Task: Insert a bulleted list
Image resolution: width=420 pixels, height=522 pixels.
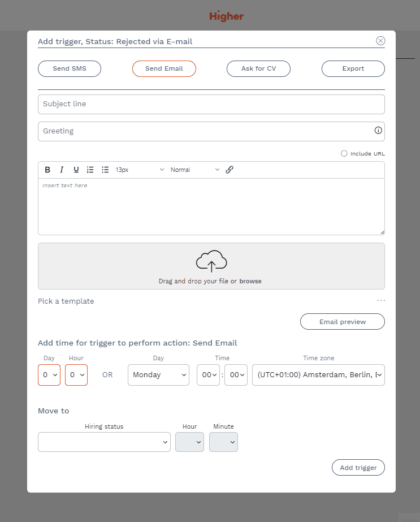Action: pos(105,170)
